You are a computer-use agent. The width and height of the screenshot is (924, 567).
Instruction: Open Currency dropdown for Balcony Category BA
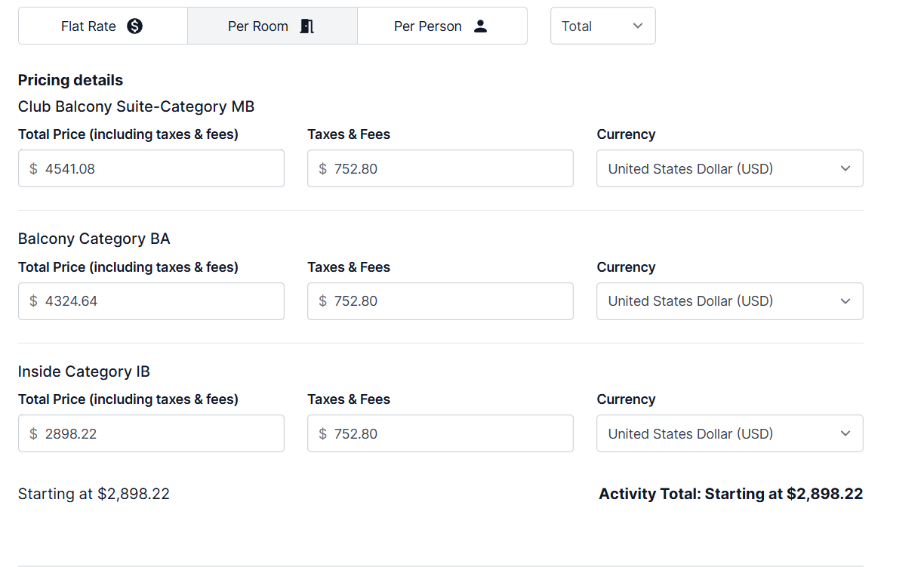[730, 301]
